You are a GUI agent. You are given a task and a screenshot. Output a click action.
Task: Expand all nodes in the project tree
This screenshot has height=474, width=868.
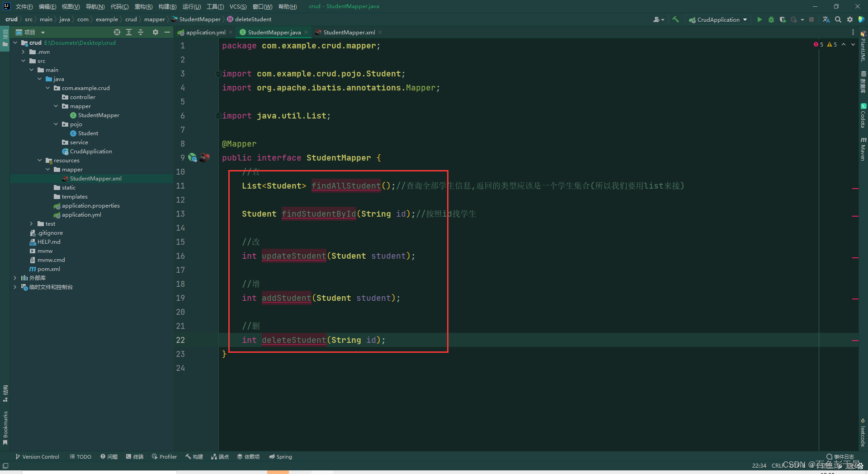click(129, 32)
